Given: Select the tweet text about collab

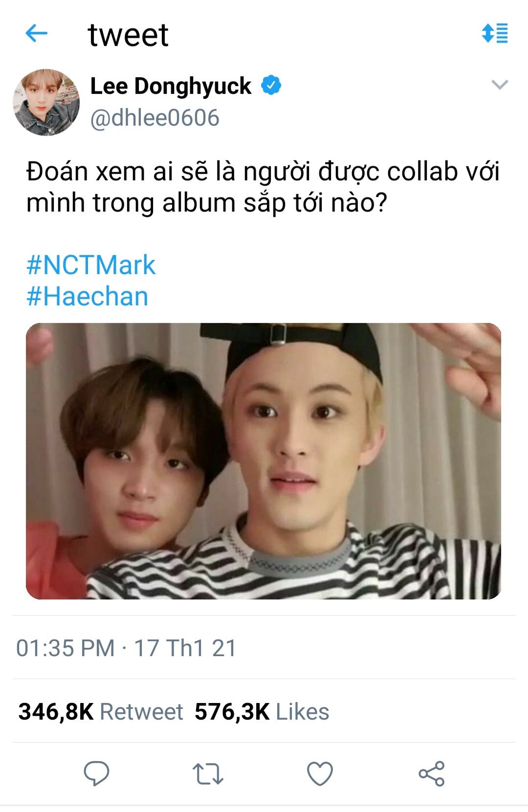Looking at the screenshot, I should pos(263,187).
